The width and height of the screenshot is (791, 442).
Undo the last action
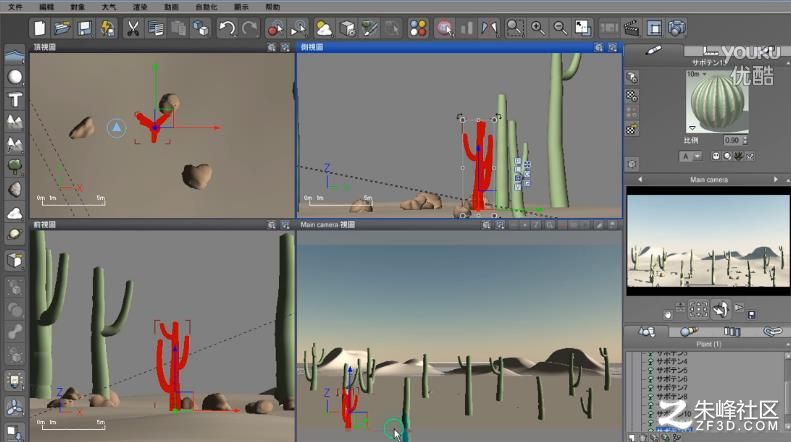tap(227, 28)
